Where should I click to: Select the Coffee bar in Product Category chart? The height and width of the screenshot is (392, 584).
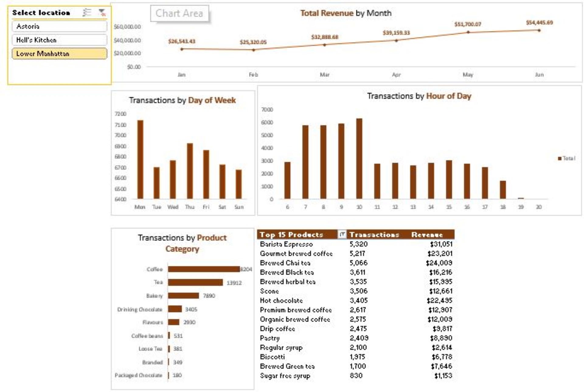pos(204,269)
